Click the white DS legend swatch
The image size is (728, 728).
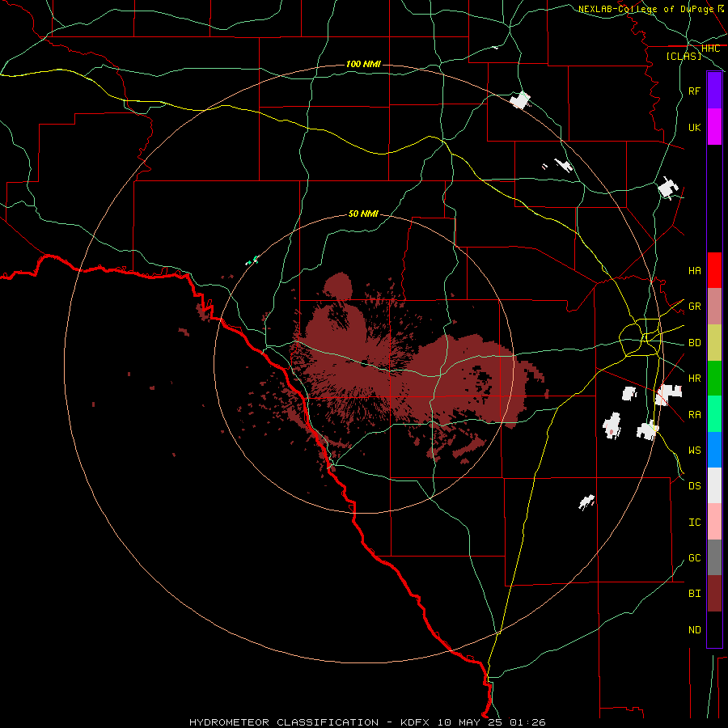click(714, 485)
